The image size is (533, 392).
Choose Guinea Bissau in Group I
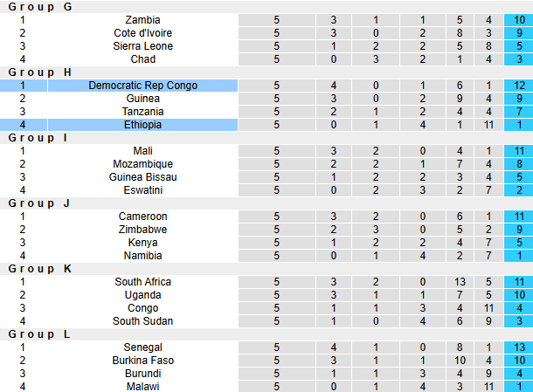(x=142, y=177)
